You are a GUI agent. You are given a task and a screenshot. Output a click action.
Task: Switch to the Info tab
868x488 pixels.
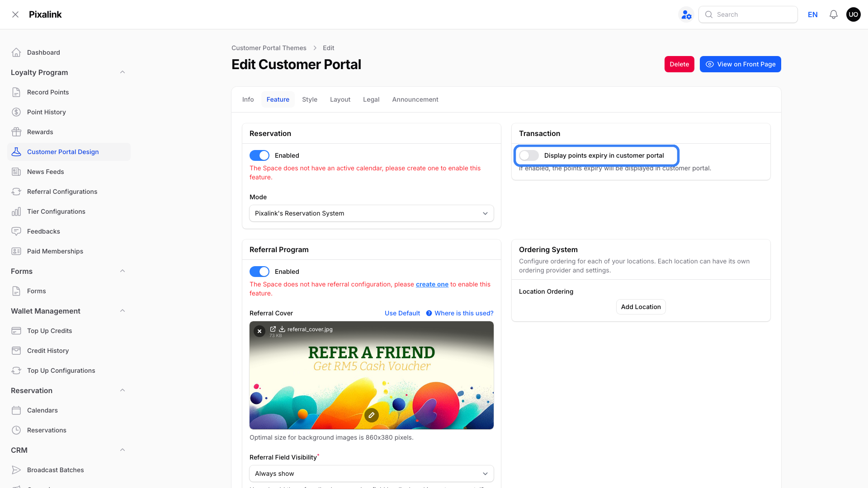(248, 99)
